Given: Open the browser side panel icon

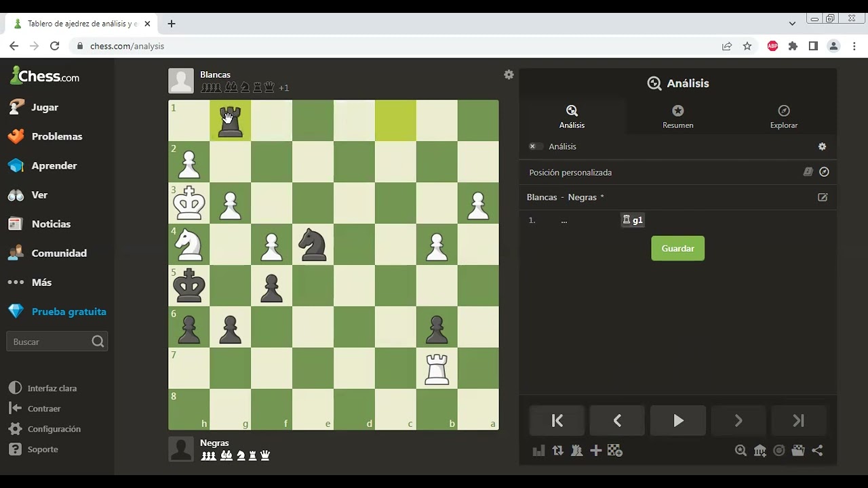Looking at the screenshot, I should [x=813, y=46].
